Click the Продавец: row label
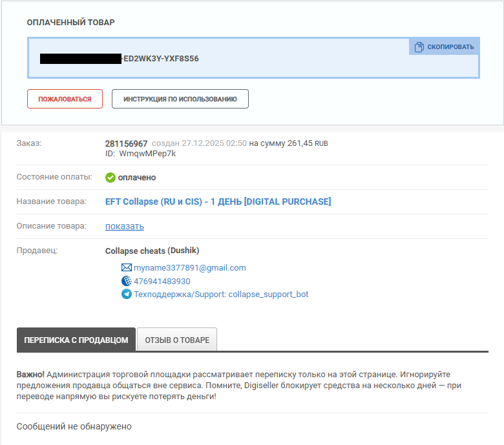The image size is (504, 445). [x=37, y=251]
